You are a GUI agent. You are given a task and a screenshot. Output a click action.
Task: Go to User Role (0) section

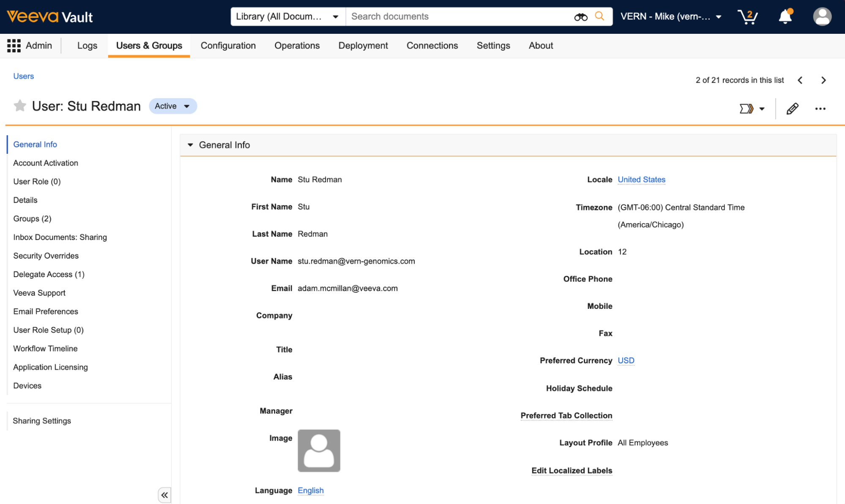click(x=37, y=182)
